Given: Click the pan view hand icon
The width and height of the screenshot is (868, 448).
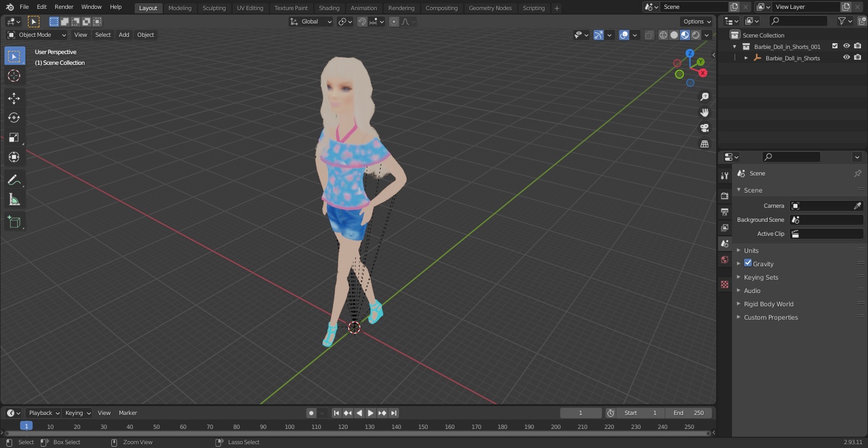Looking at the screenshot, I should [704, 112].
